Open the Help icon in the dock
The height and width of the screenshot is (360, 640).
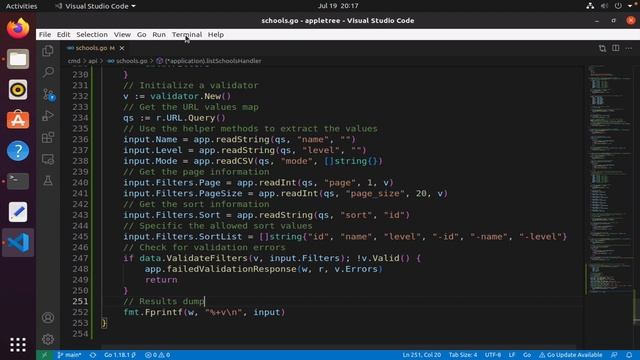click(18, 151)
